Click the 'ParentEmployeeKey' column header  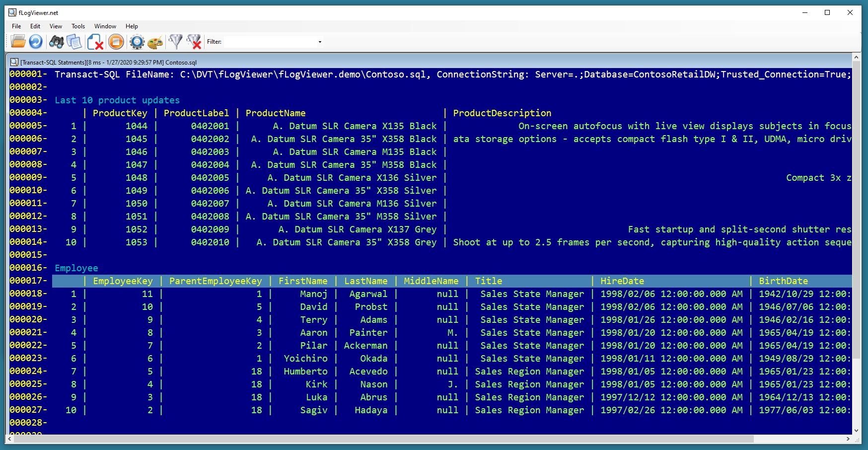pos(216,281)
